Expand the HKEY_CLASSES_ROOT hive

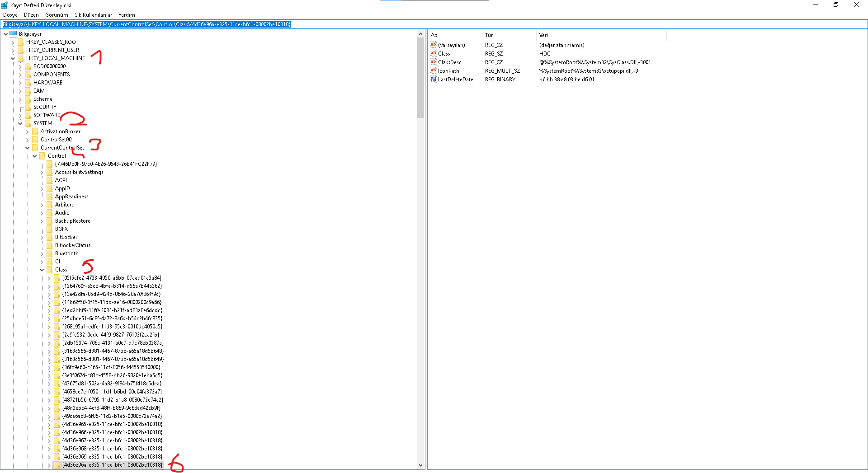[13, 42]
